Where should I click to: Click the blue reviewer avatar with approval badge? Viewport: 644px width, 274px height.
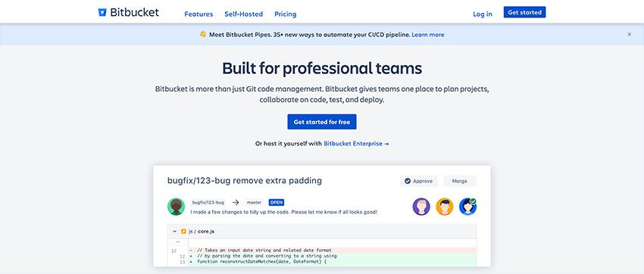tap(467, 207)
